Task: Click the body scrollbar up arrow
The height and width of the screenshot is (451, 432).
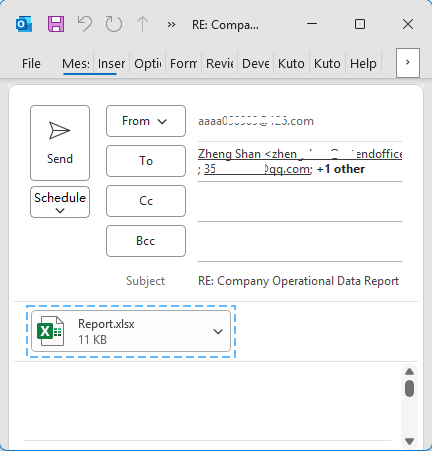Action: click(409, 372)
